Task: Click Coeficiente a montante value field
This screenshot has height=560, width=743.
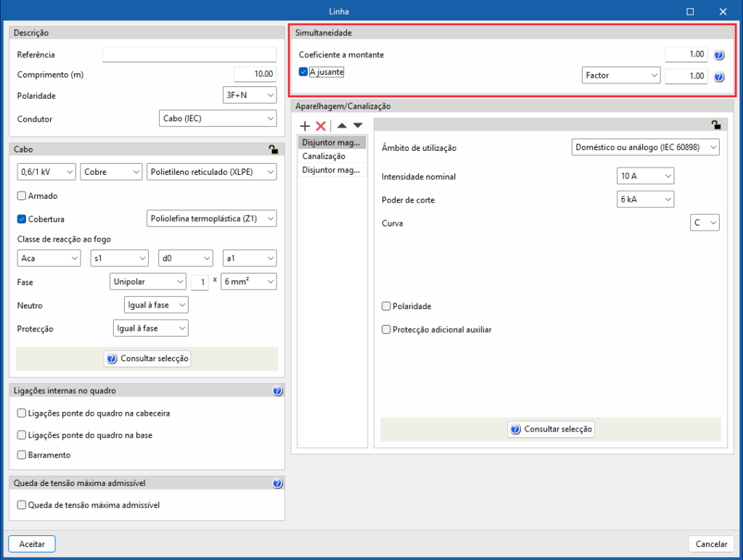Action: 686,54
